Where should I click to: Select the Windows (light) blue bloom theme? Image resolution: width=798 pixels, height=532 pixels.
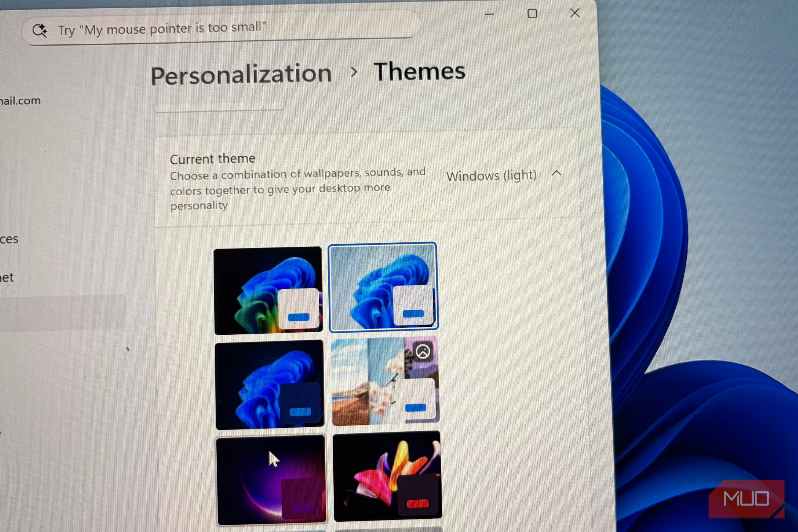point(383,287)
